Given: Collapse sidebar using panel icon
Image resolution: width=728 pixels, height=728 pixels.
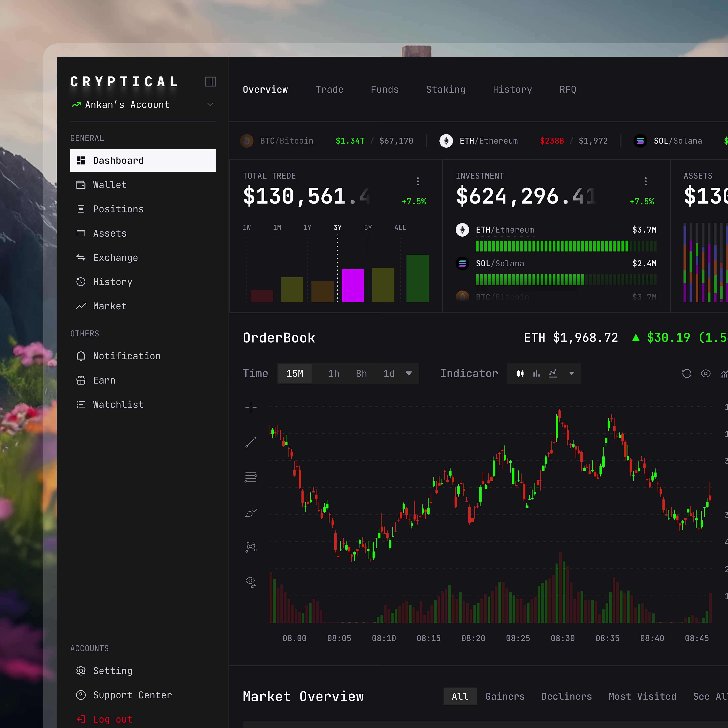Looking at the screenshot, I should pos(210,81).
